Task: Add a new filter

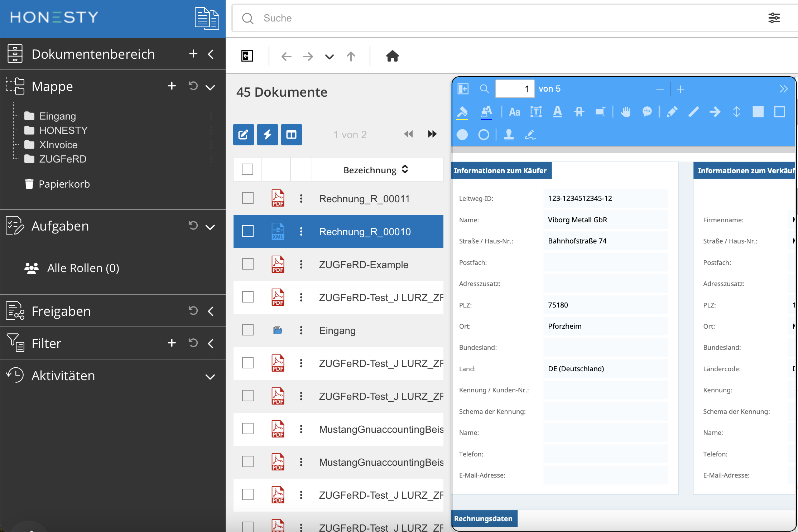Action: 172,343
